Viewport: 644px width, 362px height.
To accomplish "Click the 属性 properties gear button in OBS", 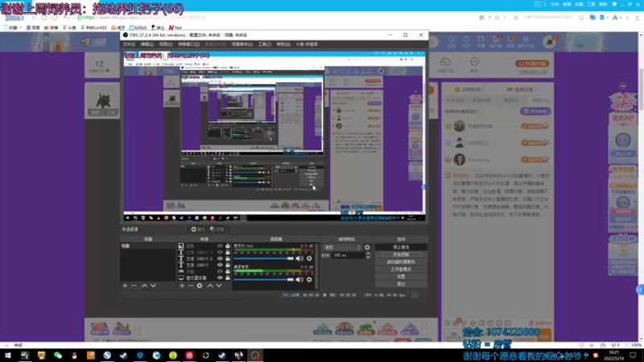I will [x=198, y=229].
